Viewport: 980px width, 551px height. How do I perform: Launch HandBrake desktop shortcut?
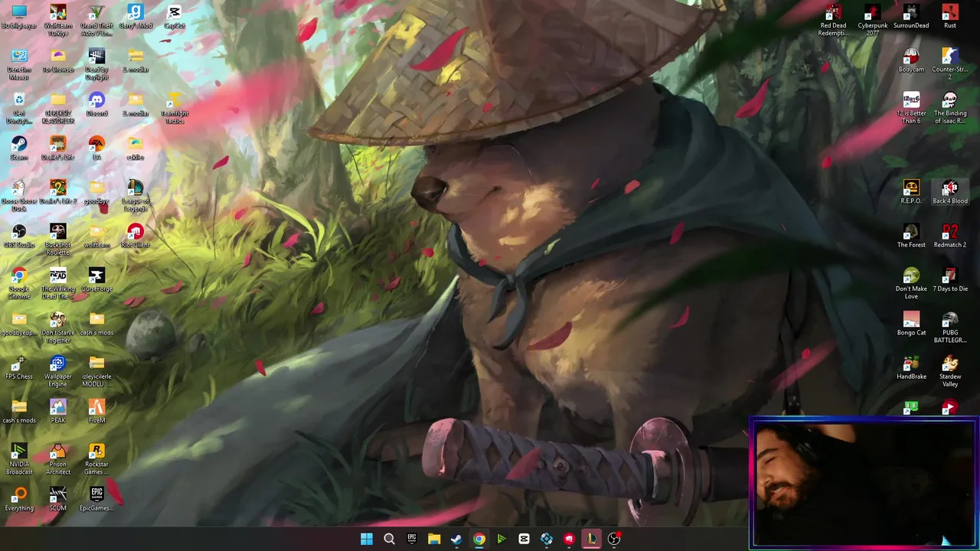tap(911, 368)
